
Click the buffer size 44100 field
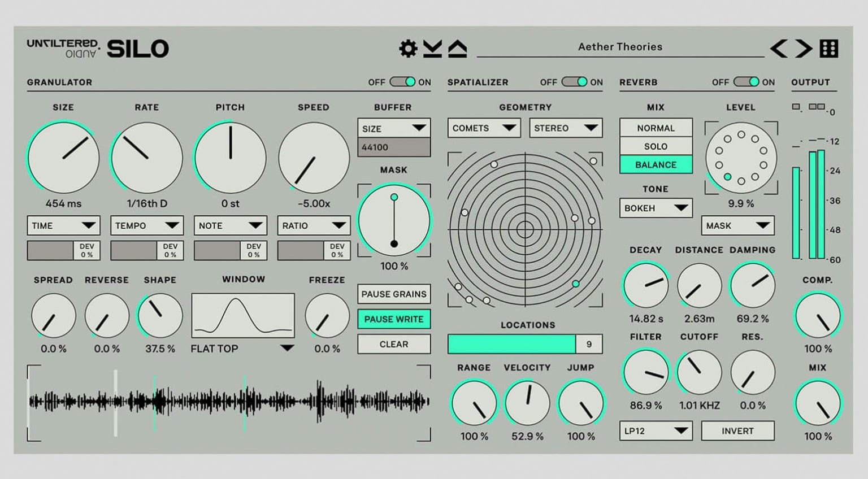[394, 147]
